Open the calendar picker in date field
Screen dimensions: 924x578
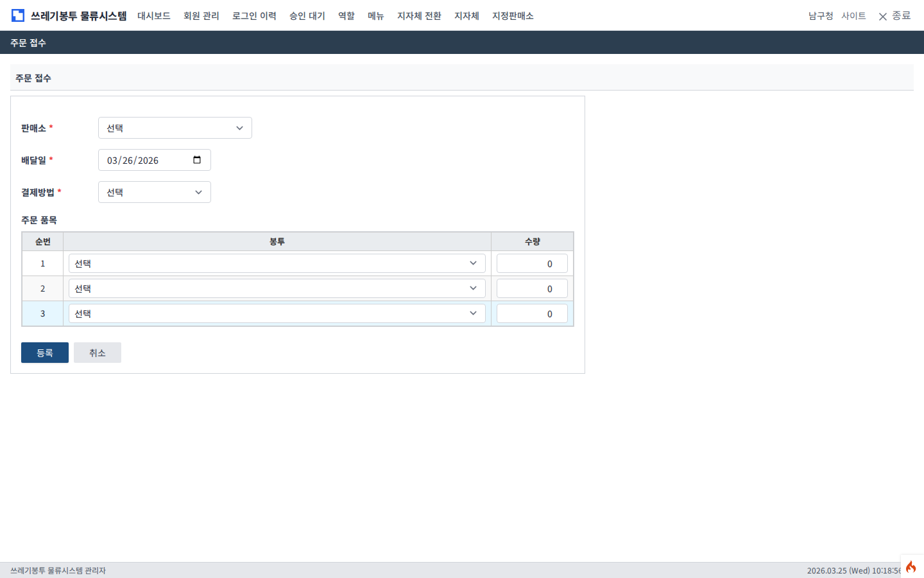point(197,160)
